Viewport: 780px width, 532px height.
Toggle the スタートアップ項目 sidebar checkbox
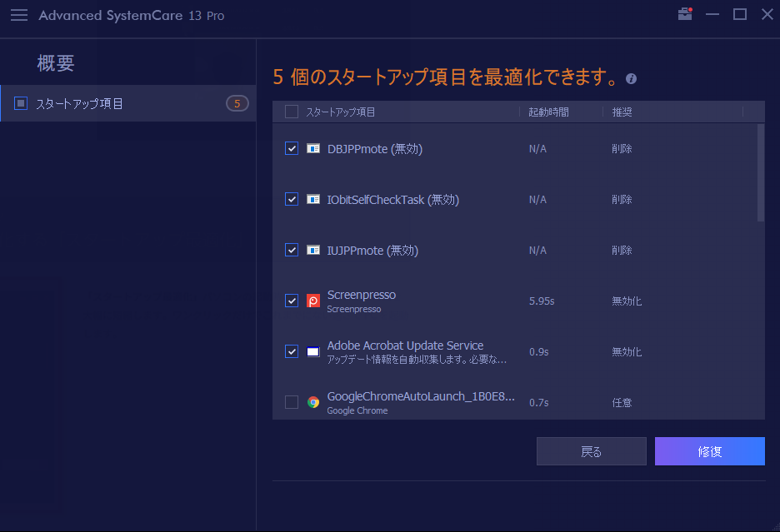click(x=21, y=103)
